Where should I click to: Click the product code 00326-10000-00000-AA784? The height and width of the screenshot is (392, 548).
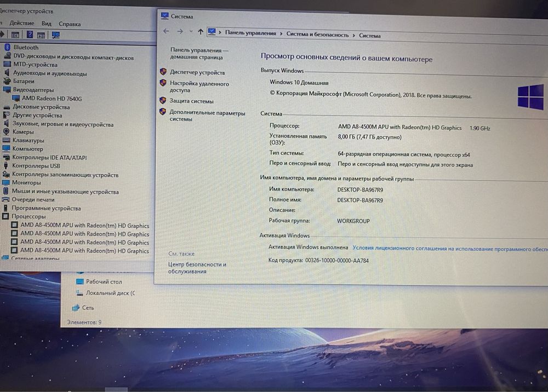click(337, 261)
